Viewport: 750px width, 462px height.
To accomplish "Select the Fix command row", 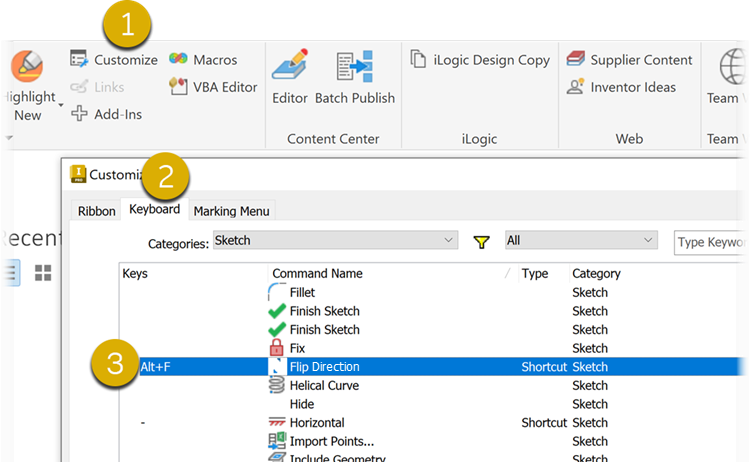I will coord(433,348).
